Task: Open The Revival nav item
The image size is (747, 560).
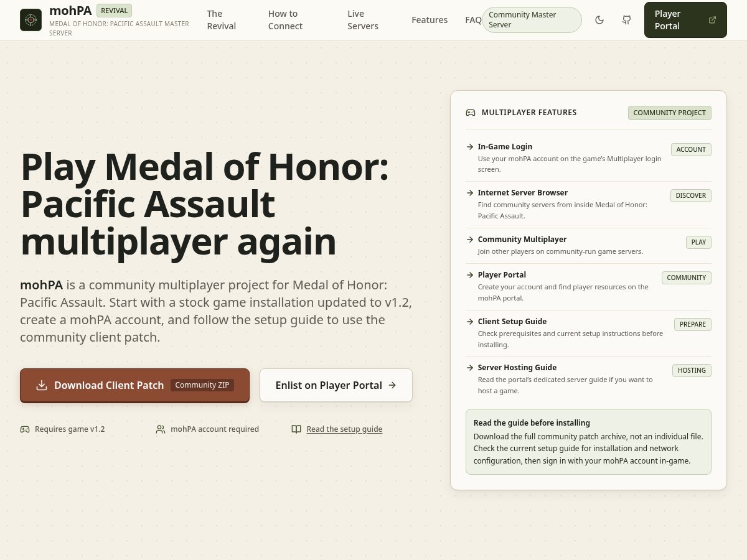Action: [x=222, y=20]
